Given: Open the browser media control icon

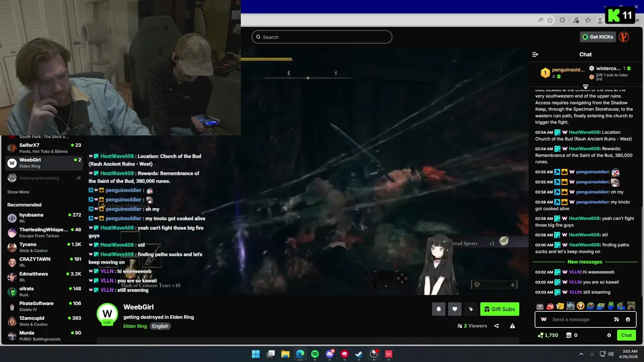Looking at the screenshot, I should point(575,20).
